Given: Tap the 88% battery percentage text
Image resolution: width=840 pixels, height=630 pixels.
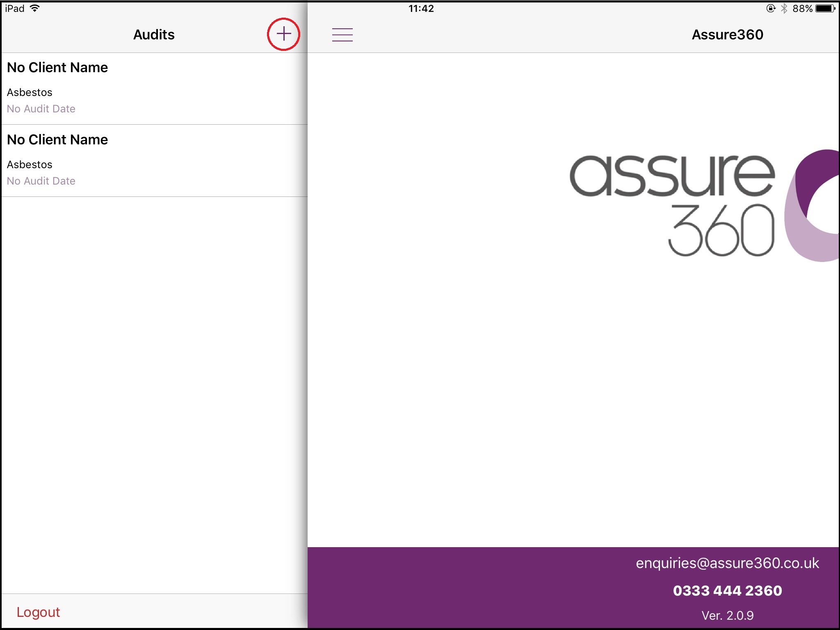Looking at the screenshot, I should [802, 8].
